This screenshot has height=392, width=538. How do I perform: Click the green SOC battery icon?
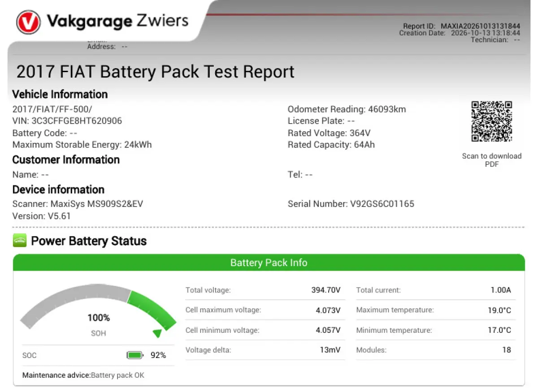(x=135, y=355)
